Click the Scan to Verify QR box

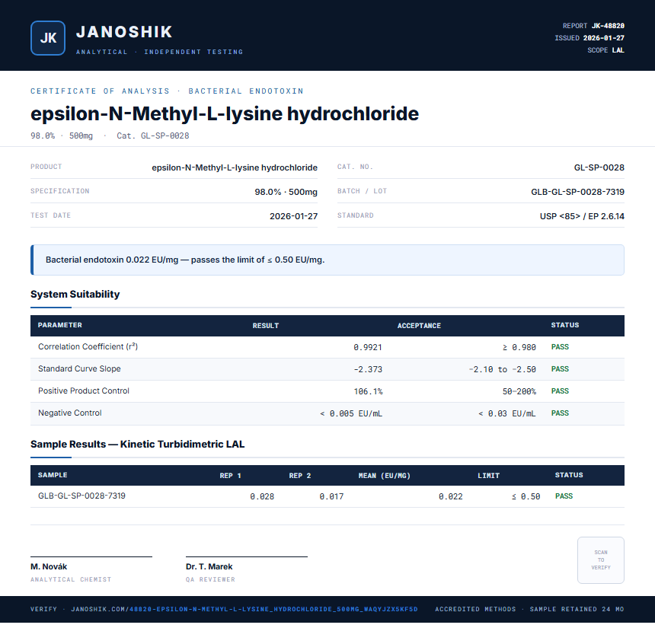click(601, 560)
